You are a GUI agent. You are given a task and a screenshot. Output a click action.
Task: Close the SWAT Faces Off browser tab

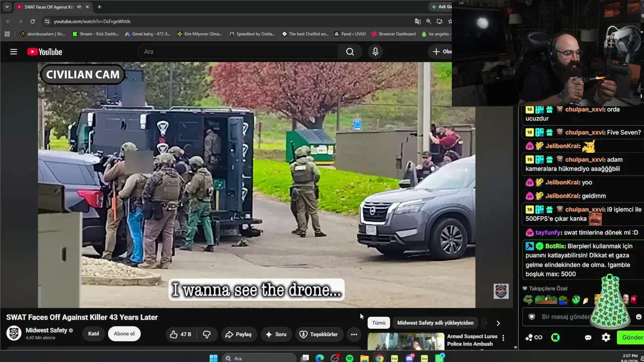pos(87,7)
